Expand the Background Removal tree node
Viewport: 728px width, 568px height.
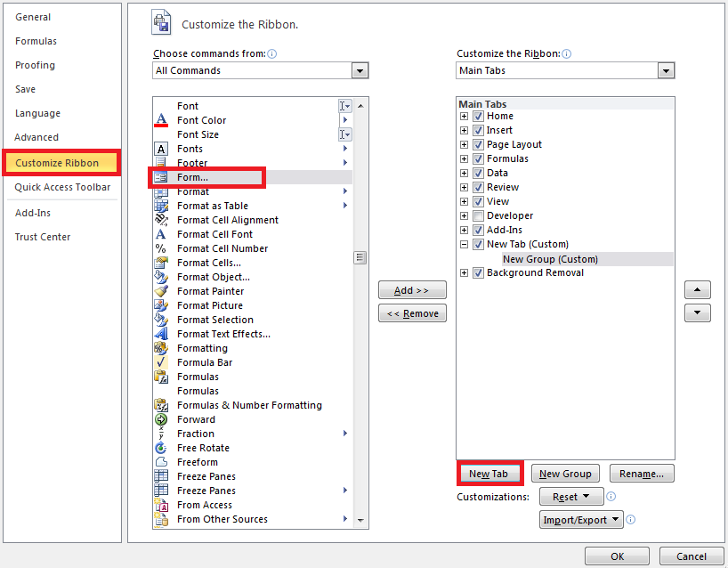pyautogui.click(x=464, y=273)
